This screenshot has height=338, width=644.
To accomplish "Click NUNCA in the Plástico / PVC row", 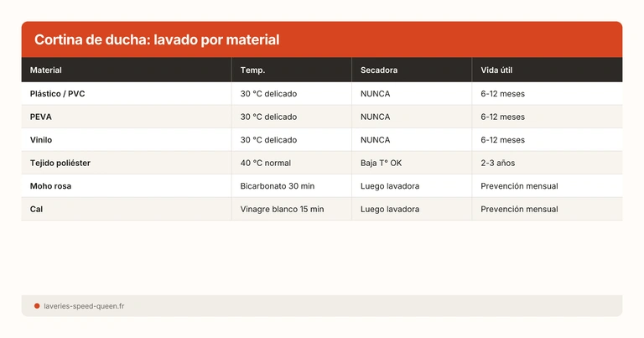I will tap(375, 94).
